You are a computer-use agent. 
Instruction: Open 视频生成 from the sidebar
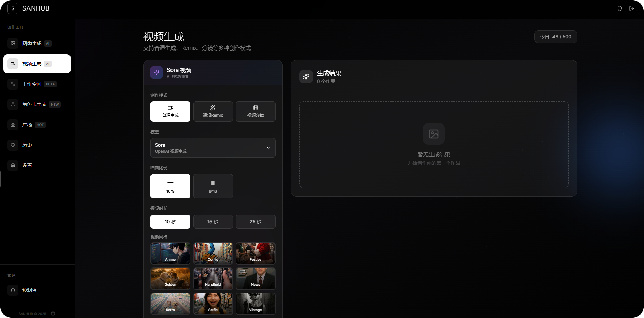click(x=37, y=64)
